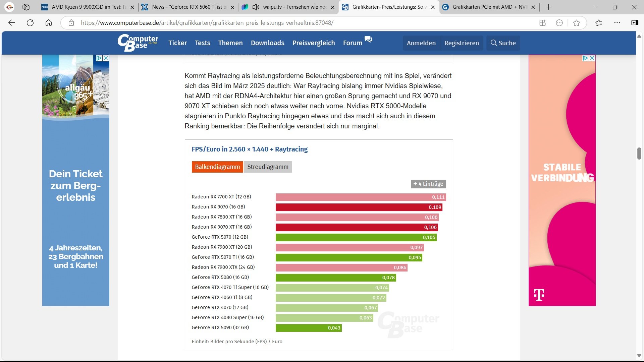Image resolution: width=644 pixels, height=362 pixels.
Task: Add page to favorites star icon
Action: pos(577,23)
